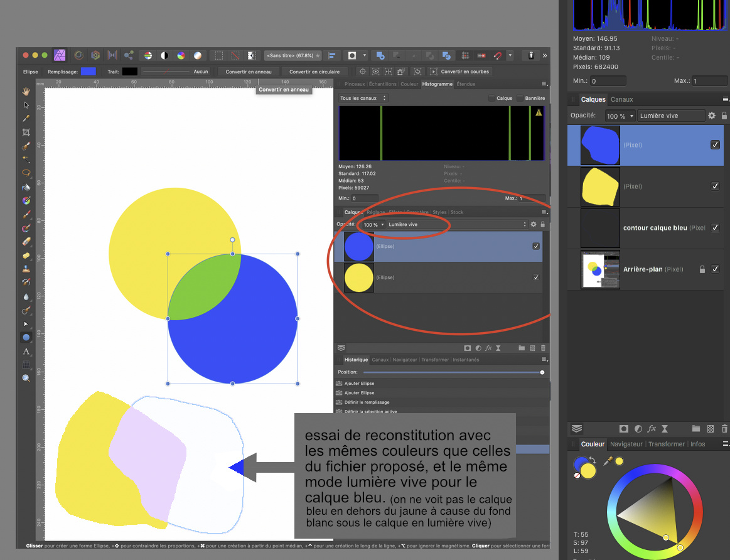This screenshot has width=730, height=560.
Task: Toggle visibility of the yellow (Ellipse) layer
Action: (x=536, y=277)
